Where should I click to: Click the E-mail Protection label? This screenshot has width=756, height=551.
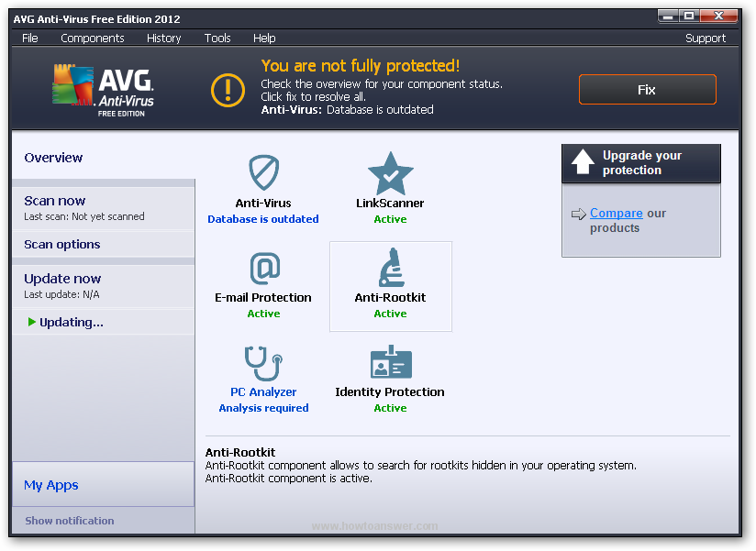tap(263, 298)
